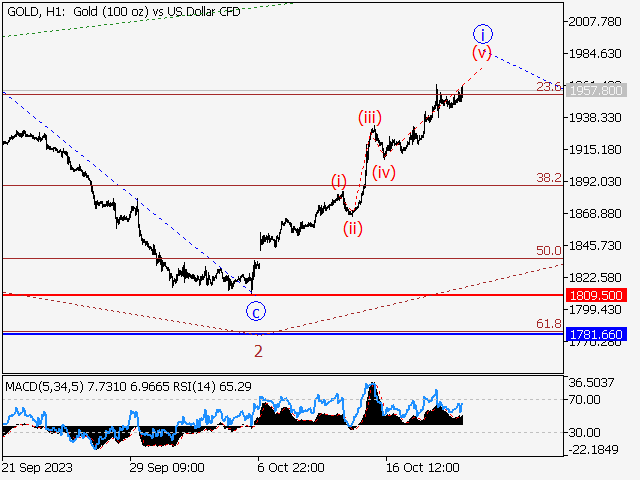Click the 1938.330 price axis value
Screen dimensions: 640x480
click(595, 118)
